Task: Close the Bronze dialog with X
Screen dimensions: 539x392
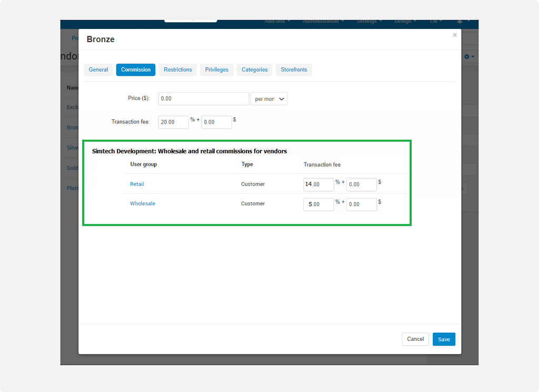Action: point(455,35)
